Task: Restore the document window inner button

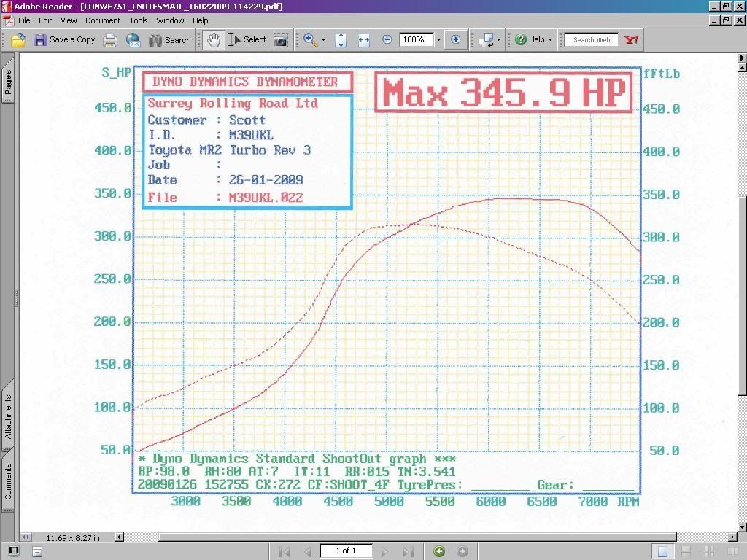Action: click(x=726, y=20)
